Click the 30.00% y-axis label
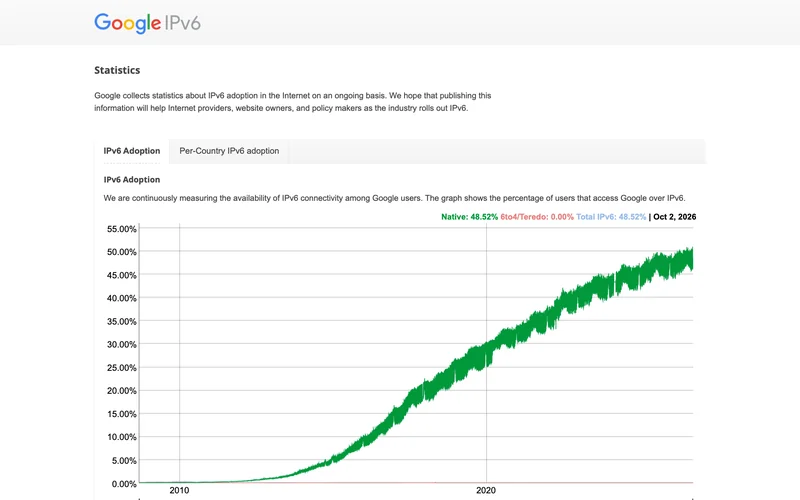800x500 pixels. pos(121,345)
